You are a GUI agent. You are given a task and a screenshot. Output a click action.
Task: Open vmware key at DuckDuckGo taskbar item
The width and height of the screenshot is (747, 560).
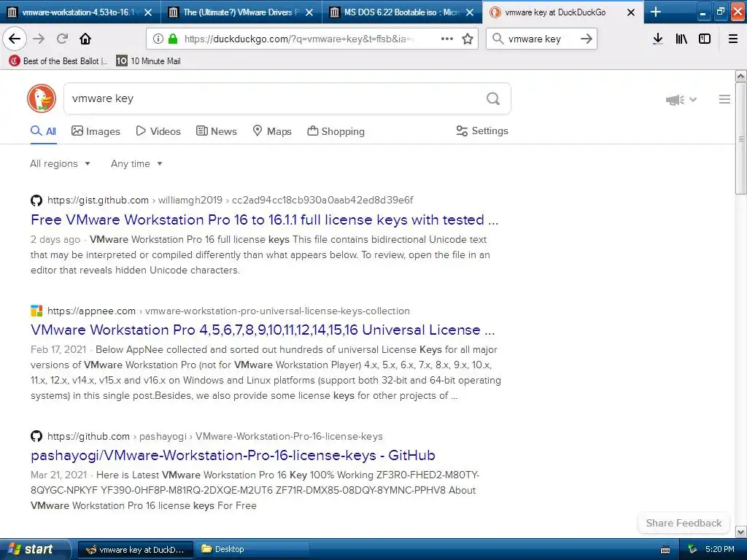click(135, 550)
